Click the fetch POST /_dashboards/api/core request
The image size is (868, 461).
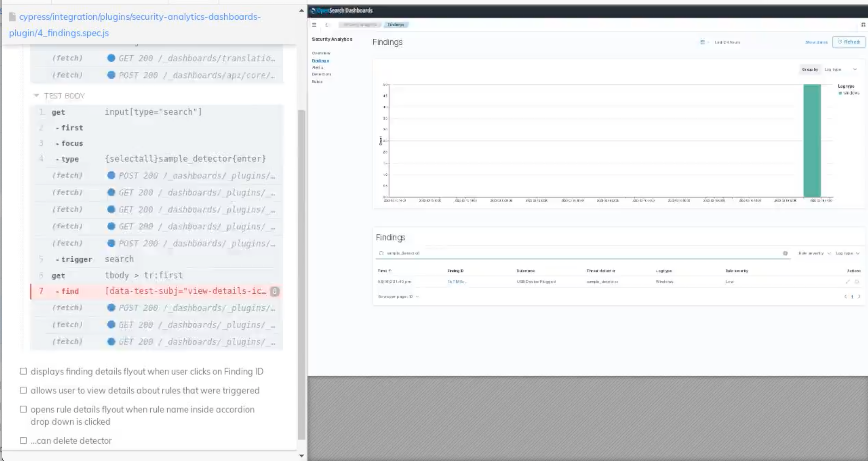tap(156, 75)
